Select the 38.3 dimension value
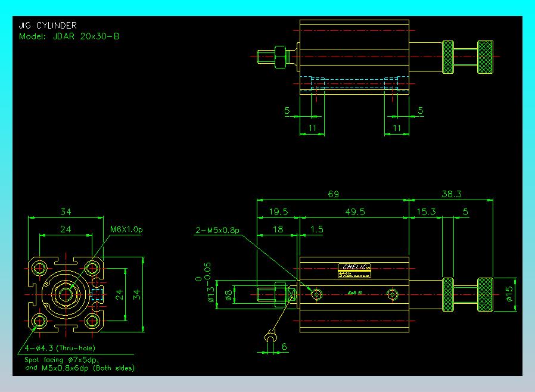The width and height of the screenshot is (535, 392). coord(452,194)
